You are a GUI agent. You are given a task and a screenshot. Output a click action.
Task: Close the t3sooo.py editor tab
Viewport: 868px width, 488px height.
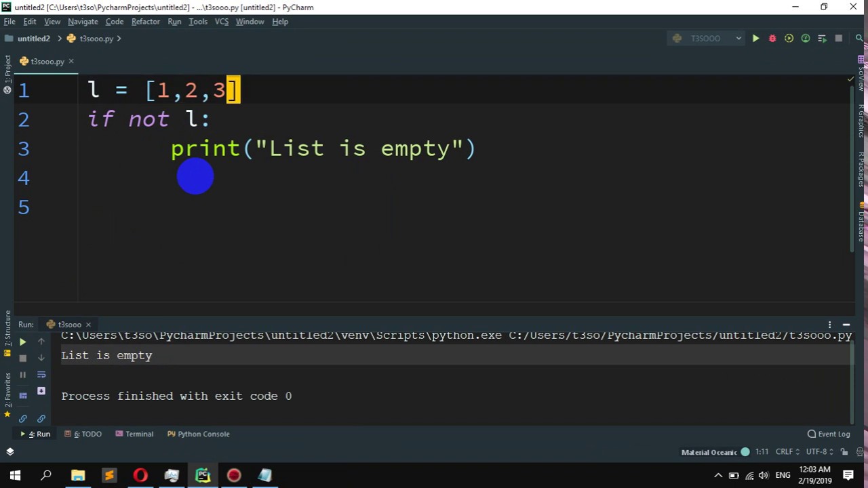[71, 62]
